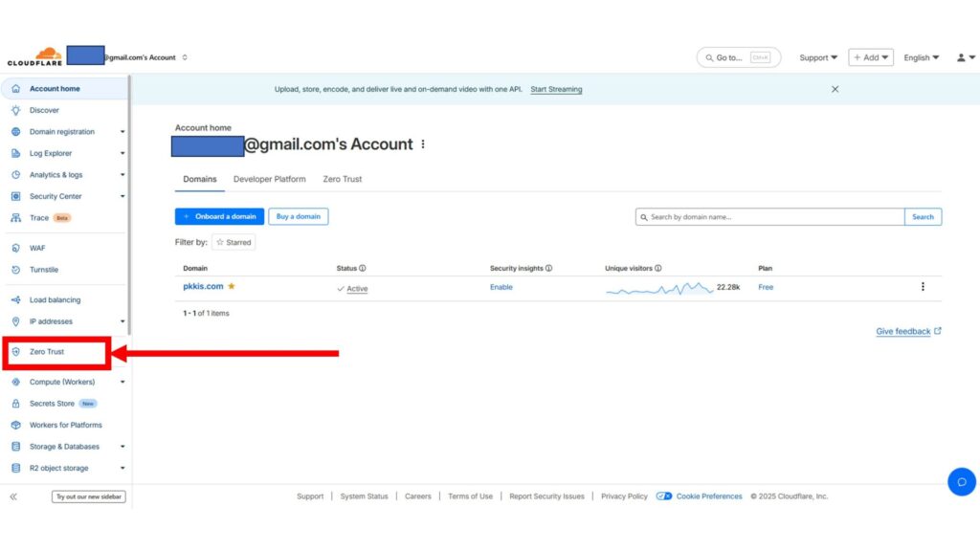The height and width of the screenshot is (551, 980).
Task: Dismiss the streaming banner with X
Action: [835, 89]
